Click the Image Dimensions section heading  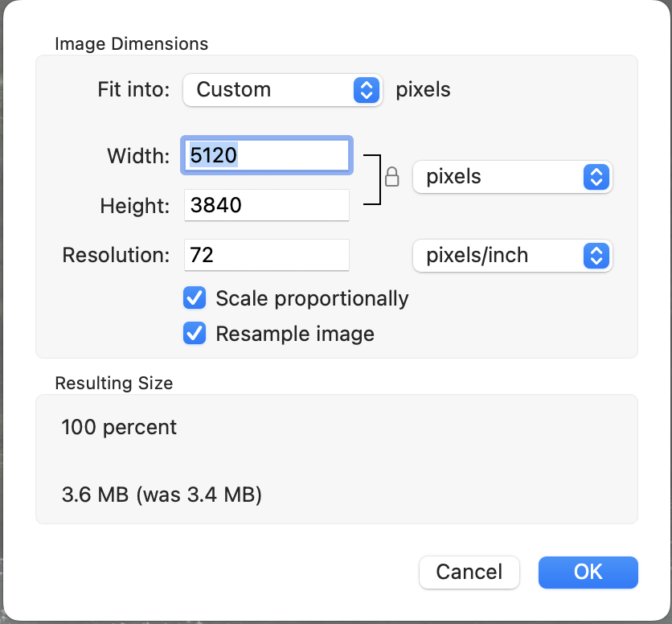pos(131,44)
